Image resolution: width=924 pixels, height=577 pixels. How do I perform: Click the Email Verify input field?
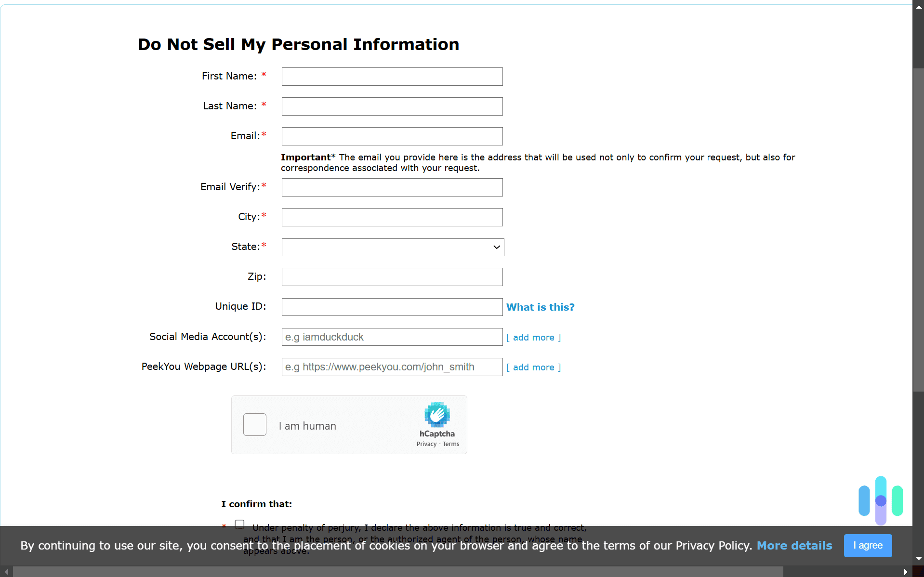click(392, 187)
